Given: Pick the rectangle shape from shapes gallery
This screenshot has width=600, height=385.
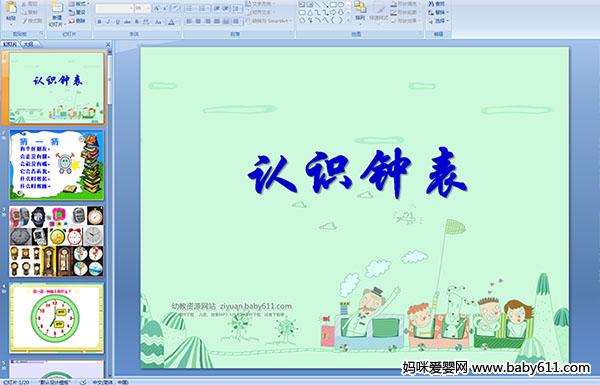Looking at the screenshot, I should [x=333, y=5].
